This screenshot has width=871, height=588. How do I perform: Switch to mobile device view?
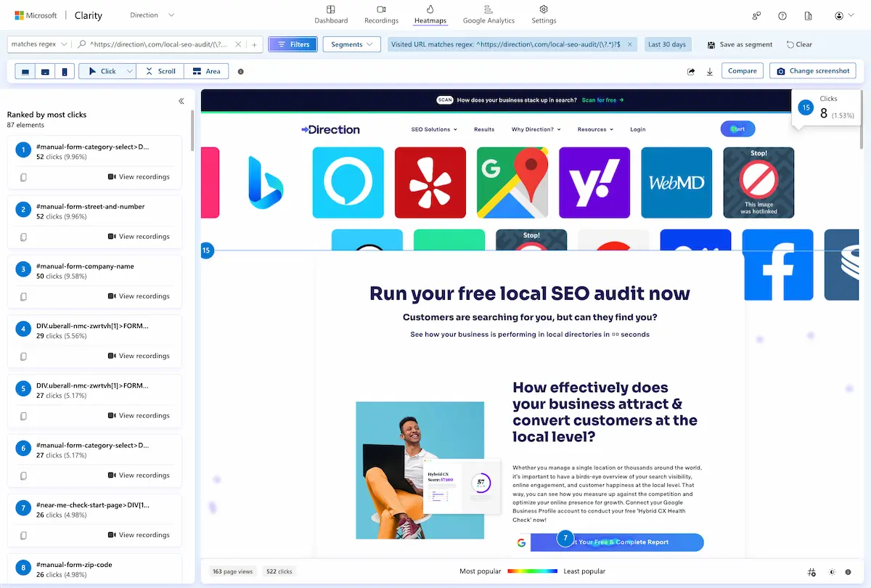point(64,71)
